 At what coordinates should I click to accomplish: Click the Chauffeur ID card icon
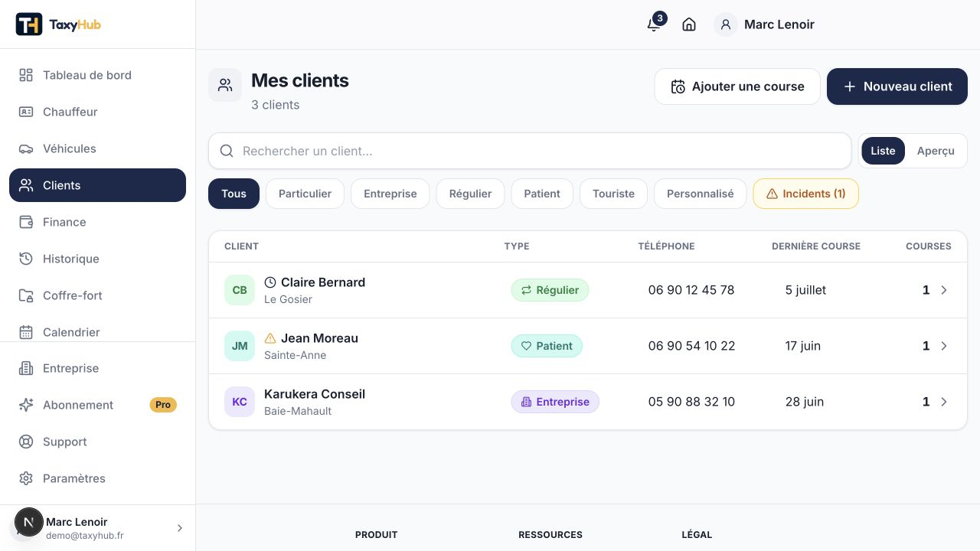[26, 112]
